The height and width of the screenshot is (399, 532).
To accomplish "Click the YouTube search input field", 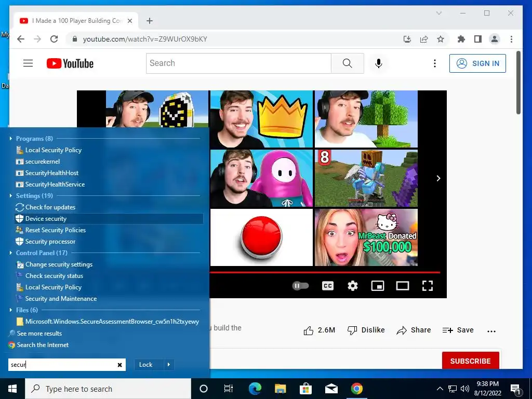I will (238, 63).
